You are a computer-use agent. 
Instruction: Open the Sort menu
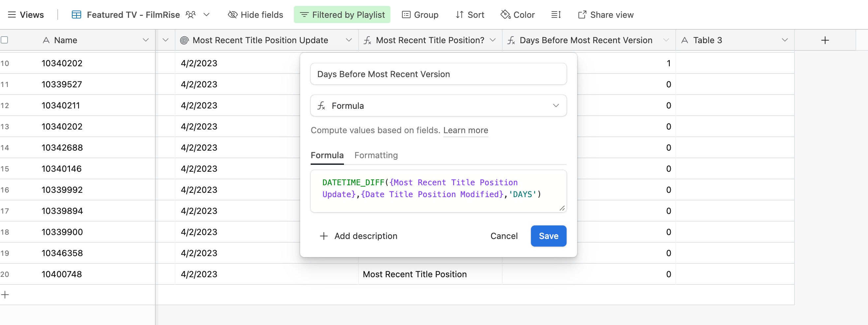tap(470, 15)
